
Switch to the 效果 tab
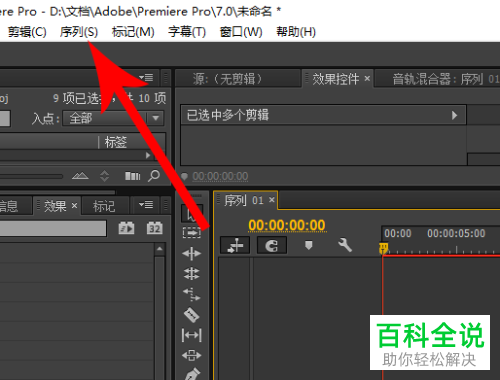point(55,206)
